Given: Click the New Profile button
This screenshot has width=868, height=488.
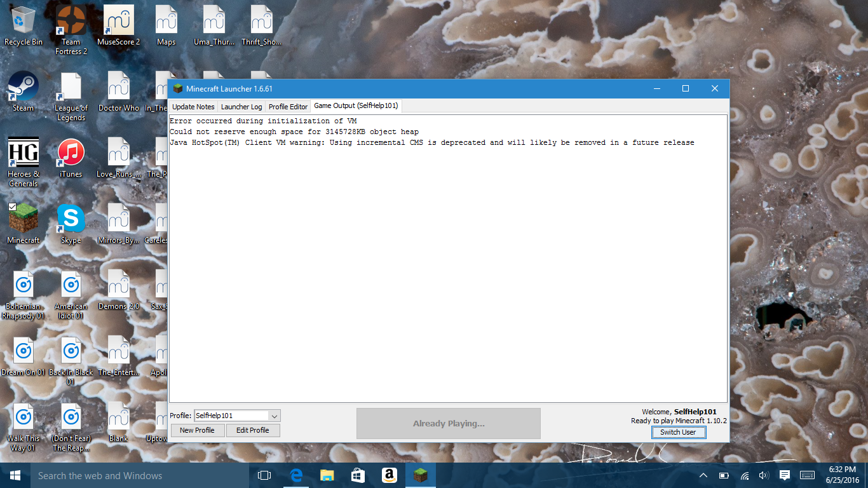Looking at the screenshot, I should (x=197, y=430).
